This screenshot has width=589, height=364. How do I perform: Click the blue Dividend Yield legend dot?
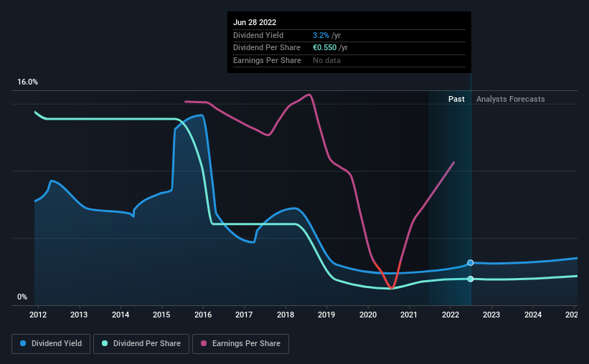tap(23, 343)
